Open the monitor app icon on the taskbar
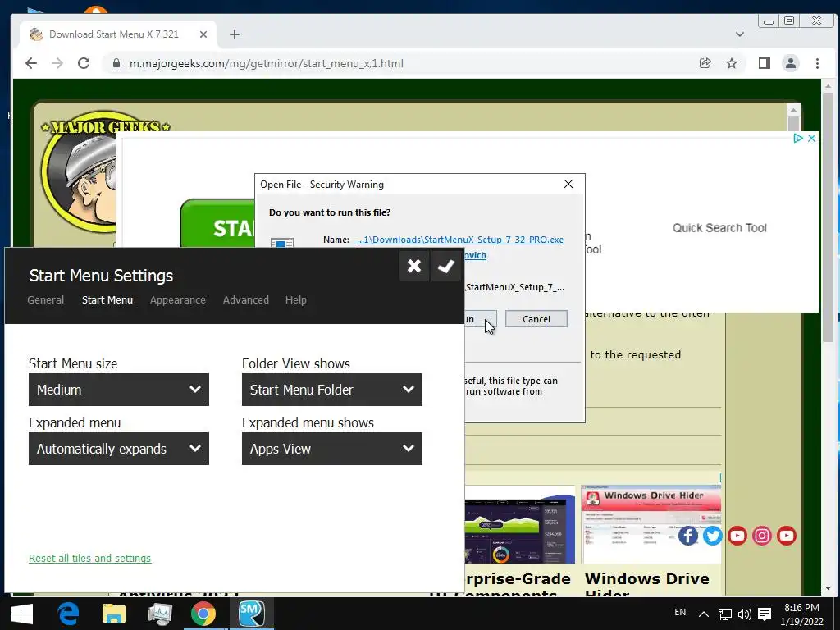Image resolution: width=840 pixels, height=630 pixels. (159, 614)
